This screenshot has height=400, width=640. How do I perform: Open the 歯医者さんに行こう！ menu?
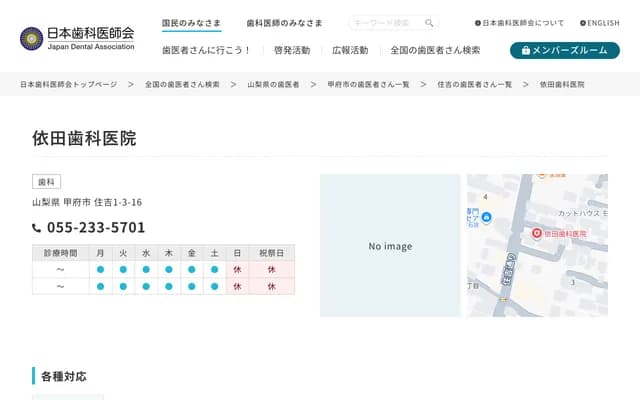206,50
